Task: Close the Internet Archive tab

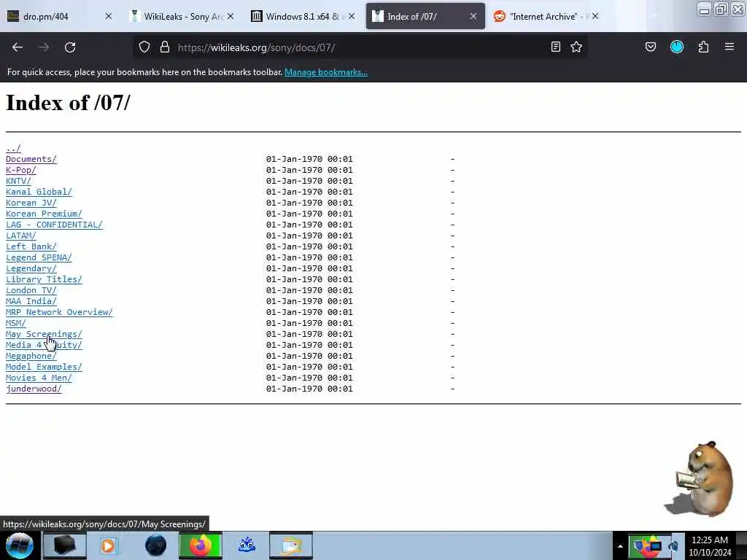Action: tap(595, 16)
